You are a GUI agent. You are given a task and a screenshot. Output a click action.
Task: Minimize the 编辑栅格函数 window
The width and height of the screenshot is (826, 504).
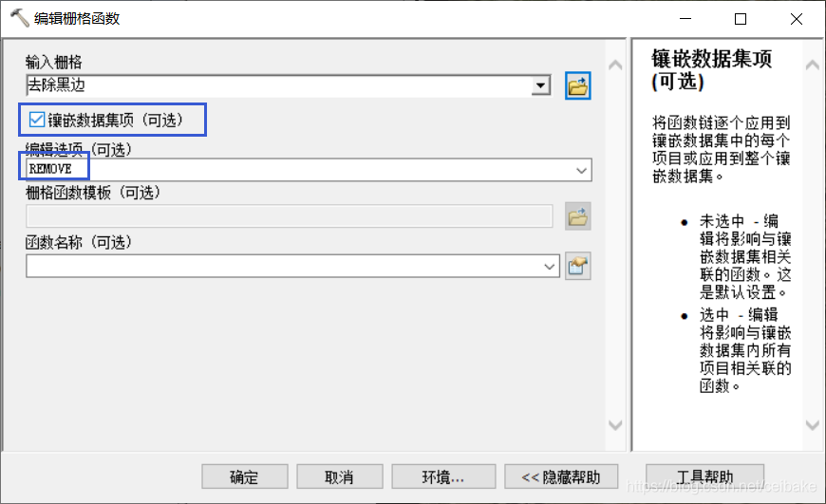click(685, 19)
